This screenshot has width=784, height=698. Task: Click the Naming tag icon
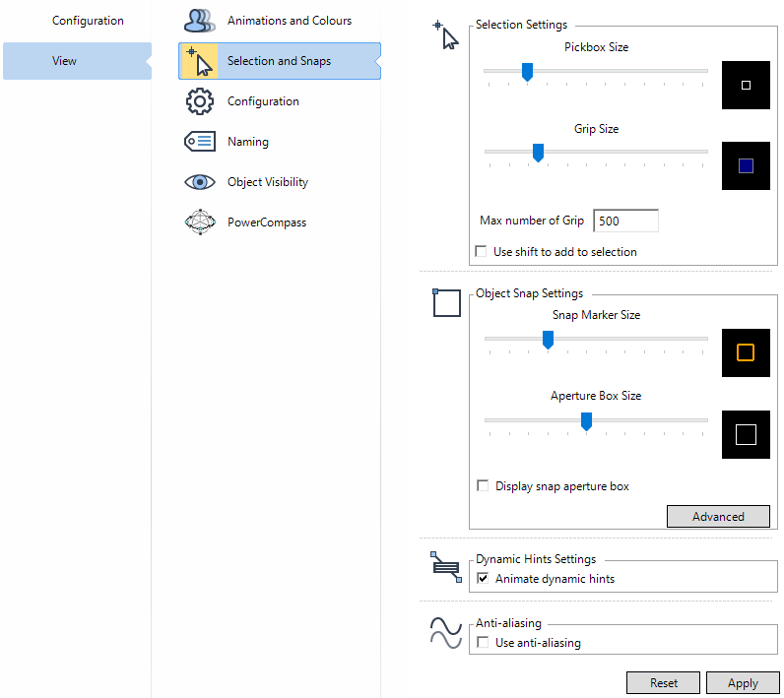pos(200,142)
